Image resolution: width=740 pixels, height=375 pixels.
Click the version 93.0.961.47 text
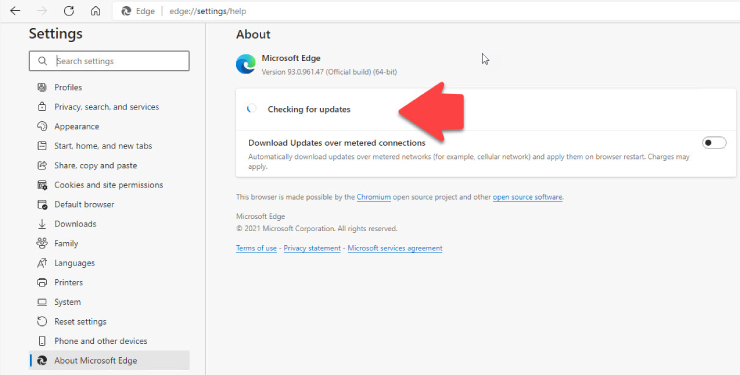[329, 72]
